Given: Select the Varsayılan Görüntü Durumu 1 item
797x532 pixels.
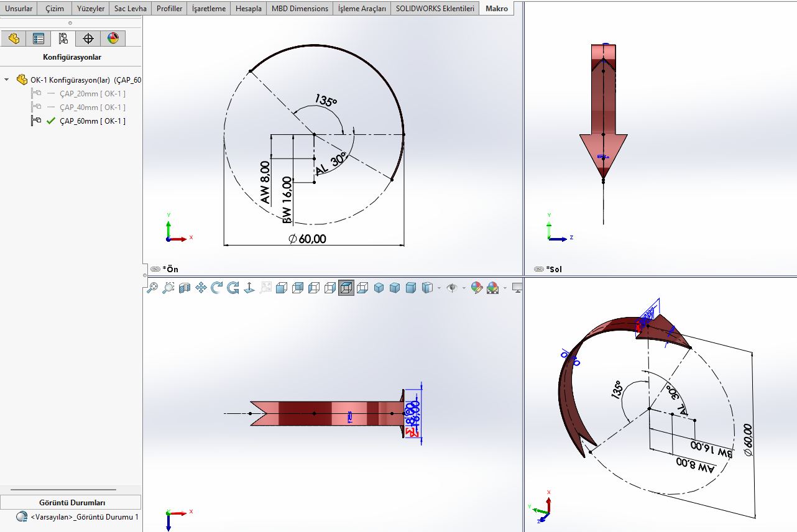Looking at the screenshot, I should click(77, 516).
